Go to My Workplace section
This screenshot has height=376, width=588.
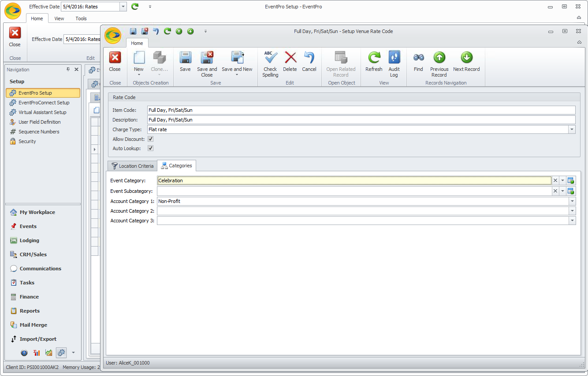click(x=37, y=212)
